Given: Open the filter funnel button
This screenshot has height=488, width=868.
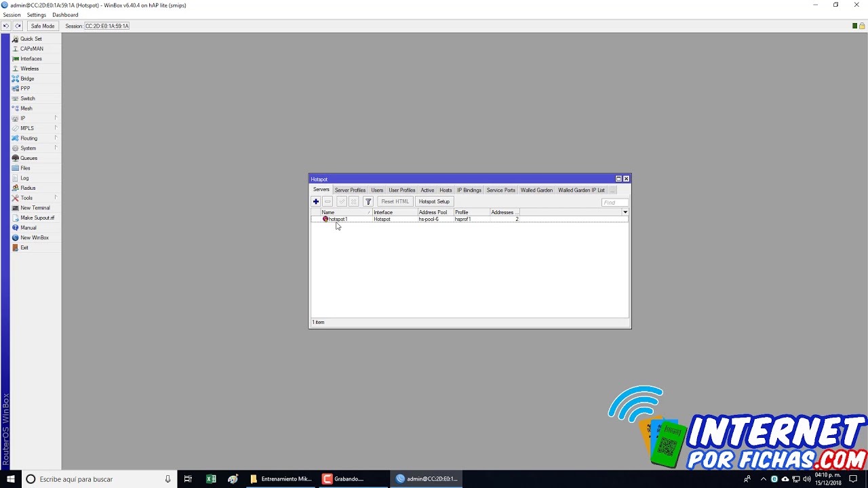Looking at the screenshot, I should (x=368, y=201).
